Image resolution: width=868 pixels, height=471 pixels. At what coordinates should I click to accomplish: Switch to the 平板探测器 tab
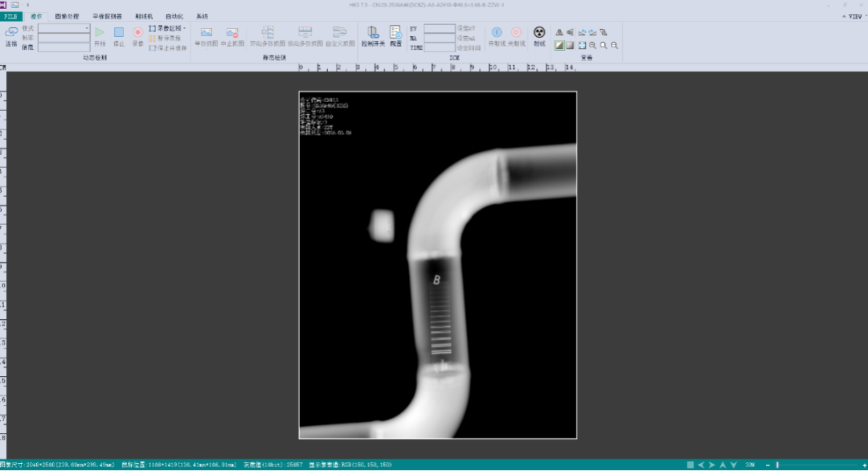(x=107, y=16)
